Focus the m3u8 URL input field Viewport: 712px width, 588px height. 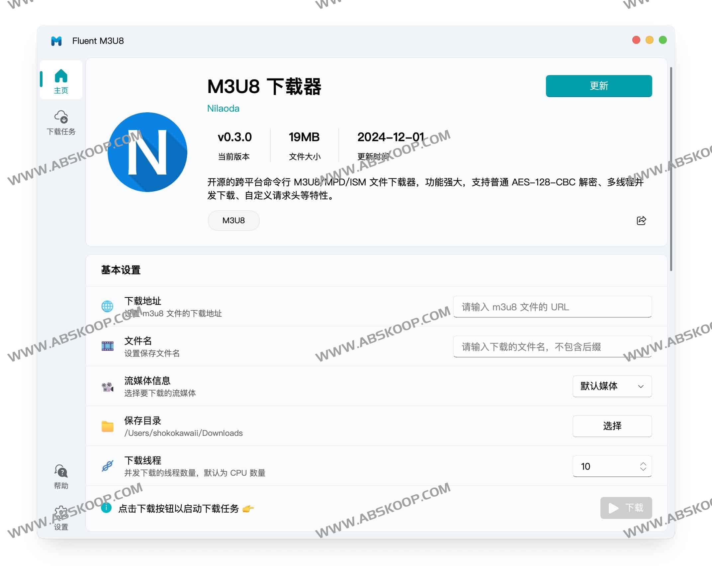552,307
